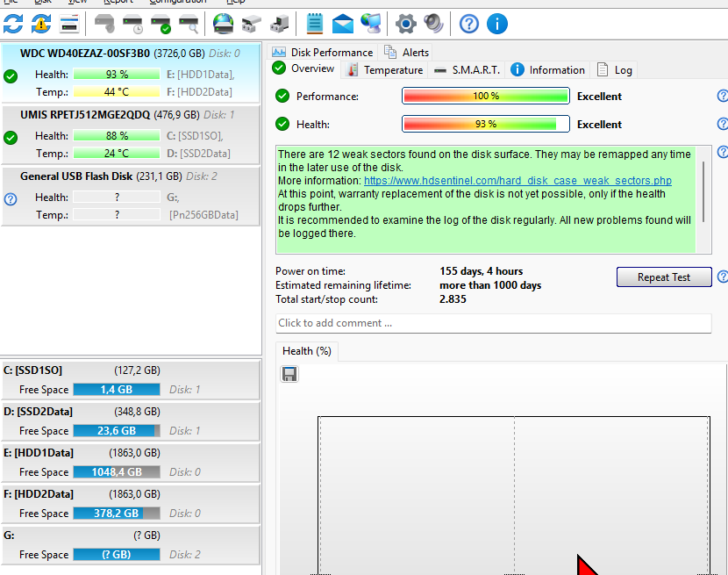Click the blue refresh arrows toolbar icon

(x=13, y=24)
